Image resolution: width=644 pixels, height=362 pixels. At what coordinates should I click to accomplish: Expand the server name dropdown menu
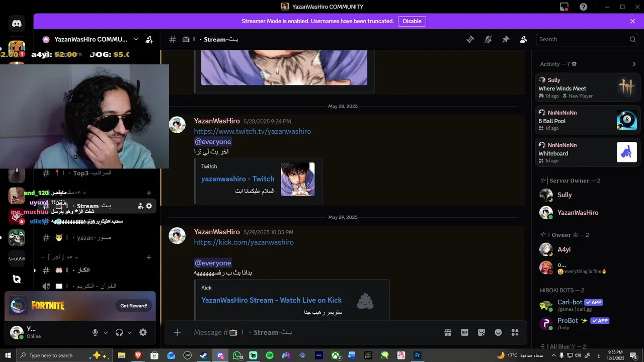click(136, 39)
